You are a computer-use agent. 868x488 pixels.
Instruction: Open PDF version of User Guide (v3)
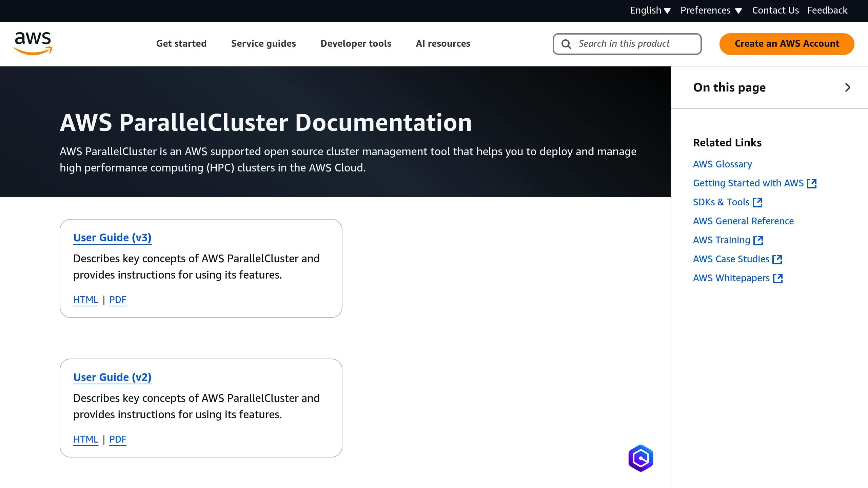(x=118, y=300)
